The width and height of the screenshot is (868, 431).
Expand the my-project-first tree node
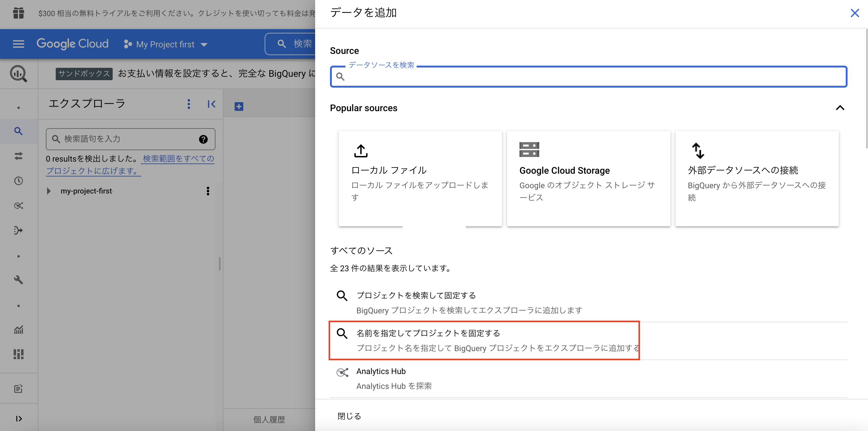49,191
